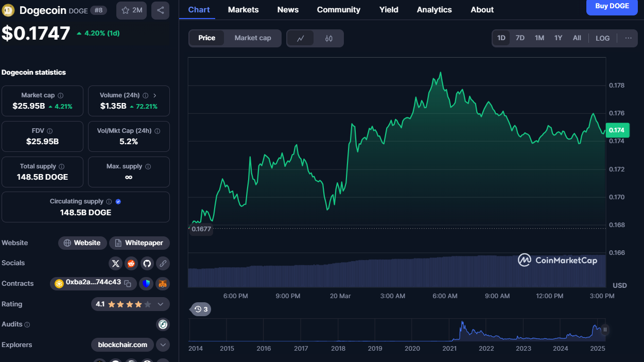
Task: Click the blue shield icon by contracts
Action: click(x=147, y=283)
